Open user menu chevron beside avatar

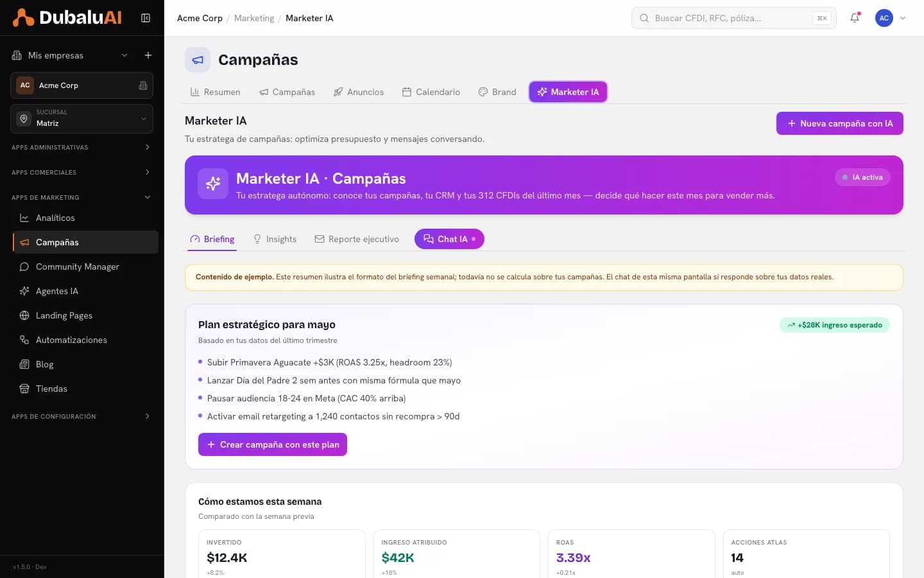point(903,18)
